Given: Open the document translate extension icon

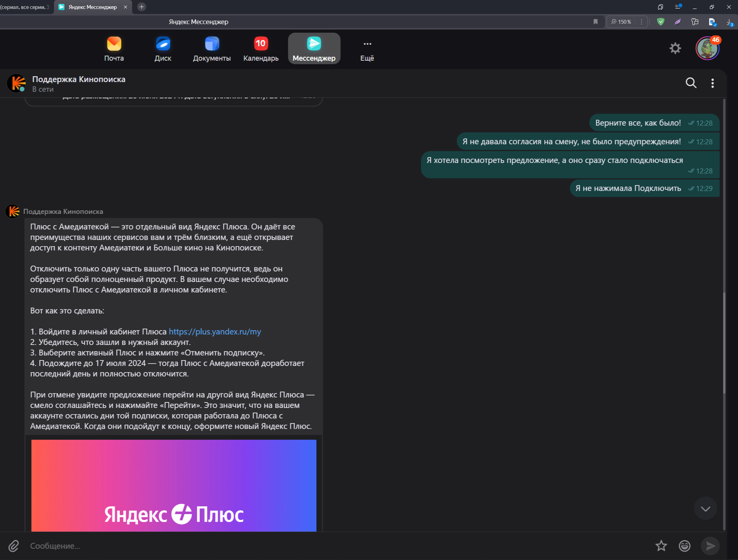Looking at the screenshot, I should tap(712, 22).
